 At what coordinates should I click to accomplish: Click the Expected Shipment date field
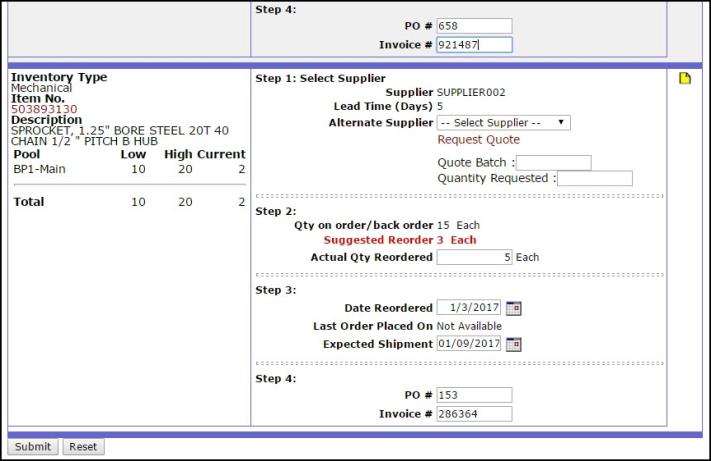tap(468, 344)
